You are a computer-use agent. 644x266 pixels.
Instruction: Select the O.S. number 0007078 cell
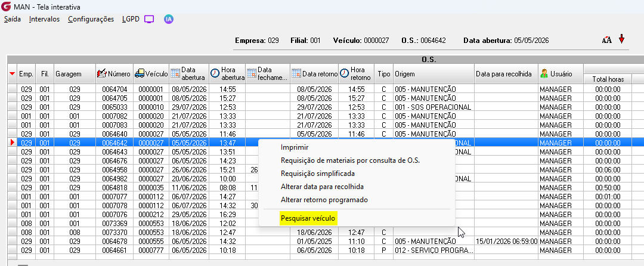pos(116,206)
